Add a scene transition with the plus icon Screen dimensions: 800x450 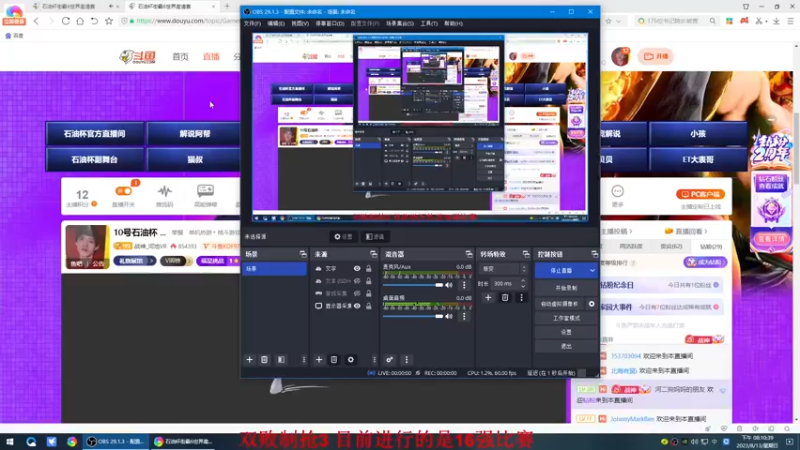click(x=488, y=297)
